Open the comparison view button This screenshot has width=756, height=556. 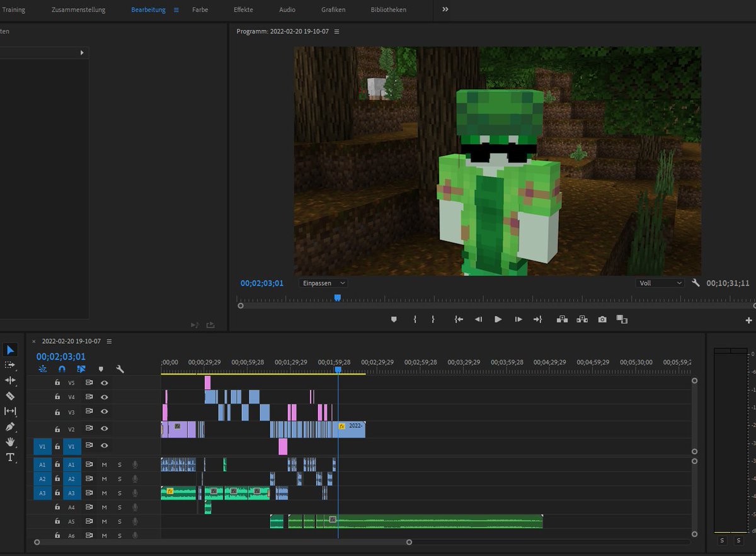tap(622, 319)
